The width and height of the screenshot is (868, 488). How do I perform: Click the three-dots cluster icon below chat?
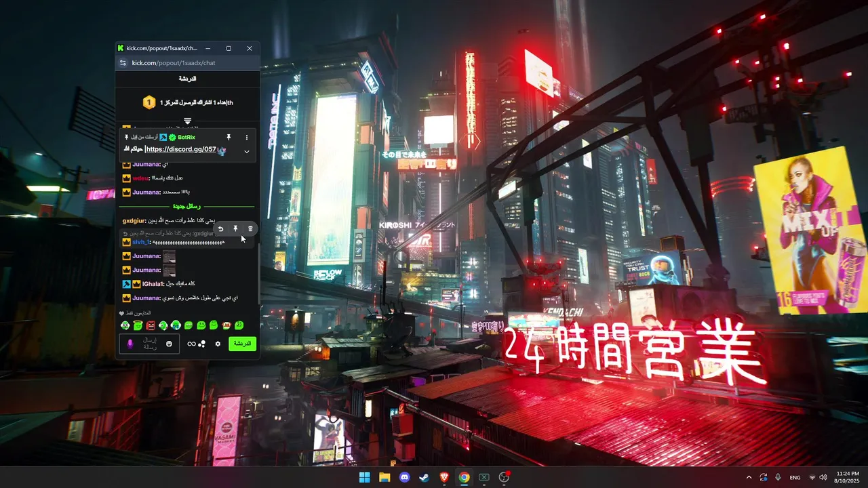point(201,344)
